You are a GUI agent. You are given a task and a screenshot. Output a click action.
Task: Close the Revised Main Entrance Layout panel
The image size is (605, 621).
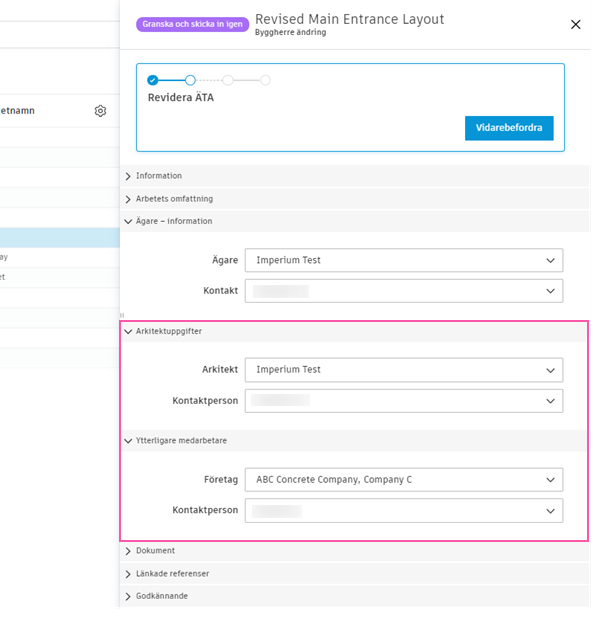[575, 25]
